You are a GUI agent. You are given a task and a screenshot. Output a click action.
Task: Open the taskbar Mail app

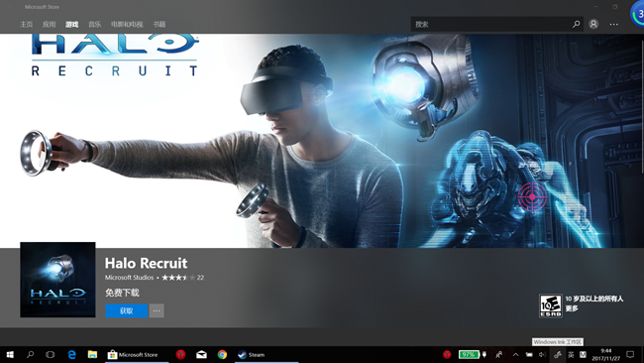[201, 354]
